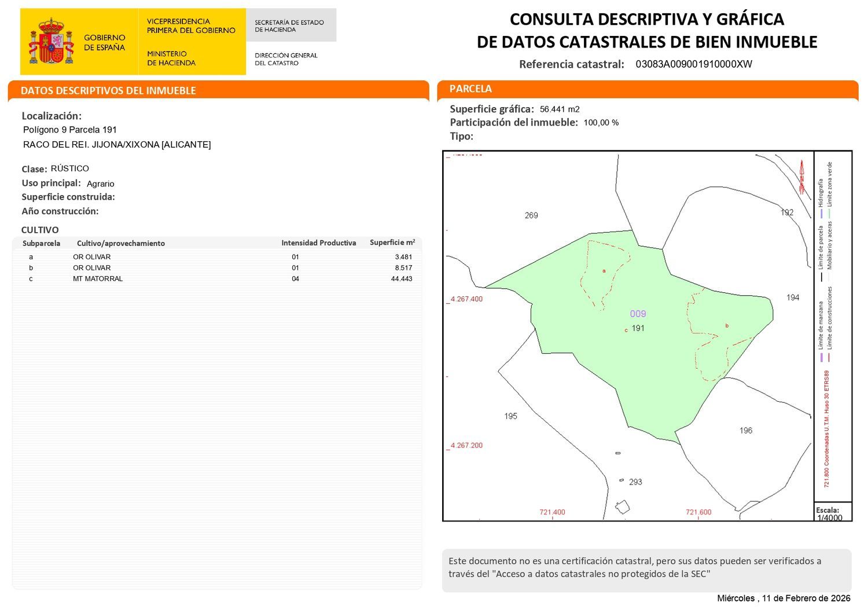Click neighboring parcel 269 on the map
This screenshot has width=868, height=613.
click(x=531, y=216)
